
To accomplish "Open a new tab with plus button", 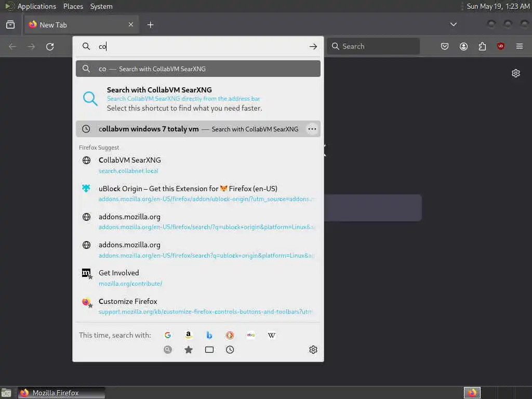I will [x=150, y=25].
